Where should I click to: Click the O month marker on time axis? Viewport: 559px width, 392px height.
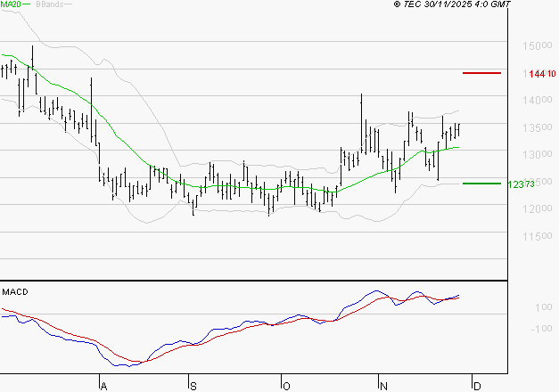286,387
